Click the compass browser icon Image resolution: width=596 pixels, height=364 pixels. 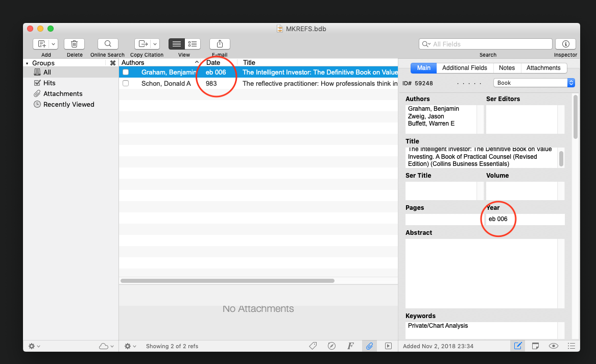coord(331,346)
